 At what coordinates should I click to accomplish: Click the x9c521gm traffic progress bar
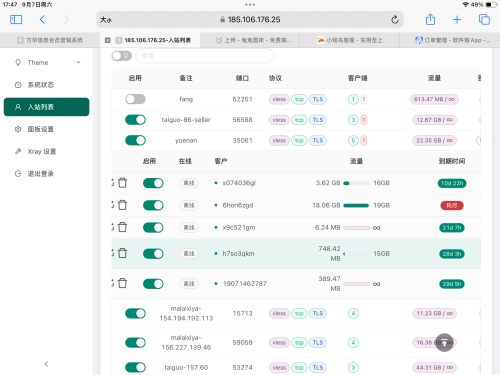(x=356, y=228)
